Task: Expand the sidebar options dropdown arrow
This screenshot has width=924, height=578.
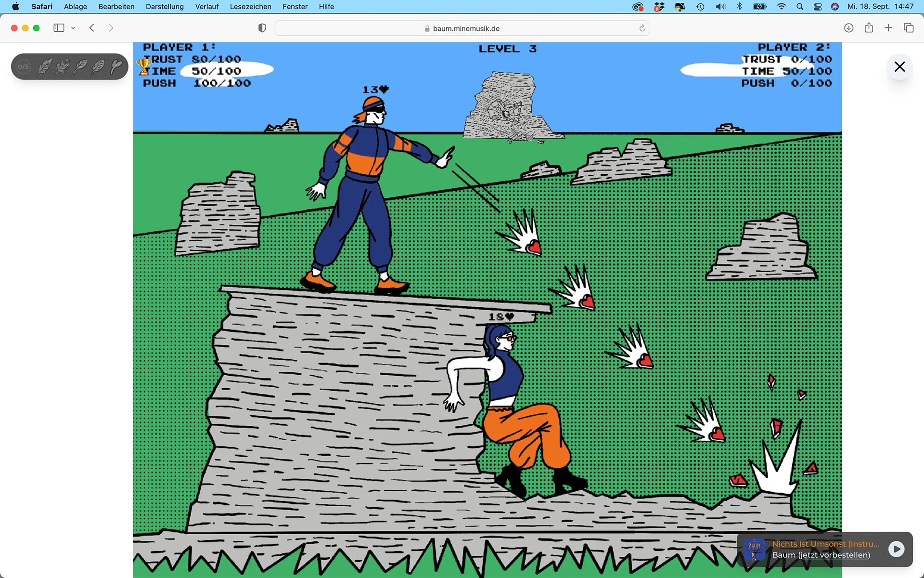Action: point(73,28)
